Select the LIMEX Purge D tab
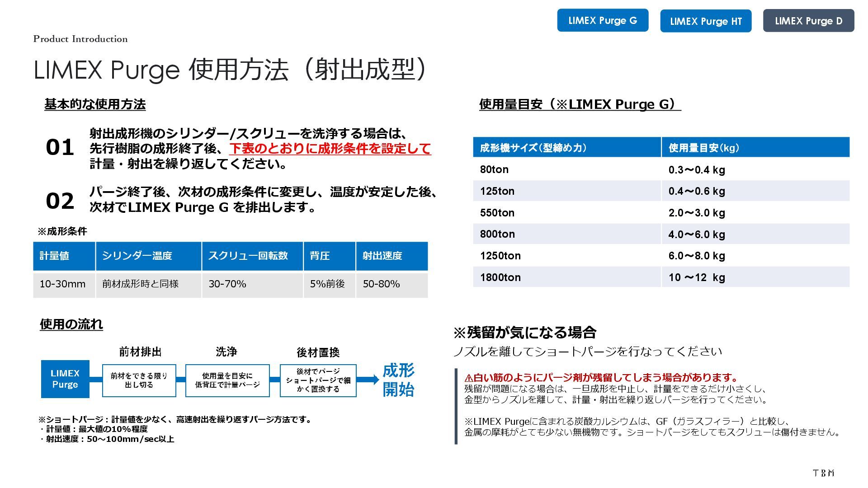868x488 pixels. coord(809,20)
